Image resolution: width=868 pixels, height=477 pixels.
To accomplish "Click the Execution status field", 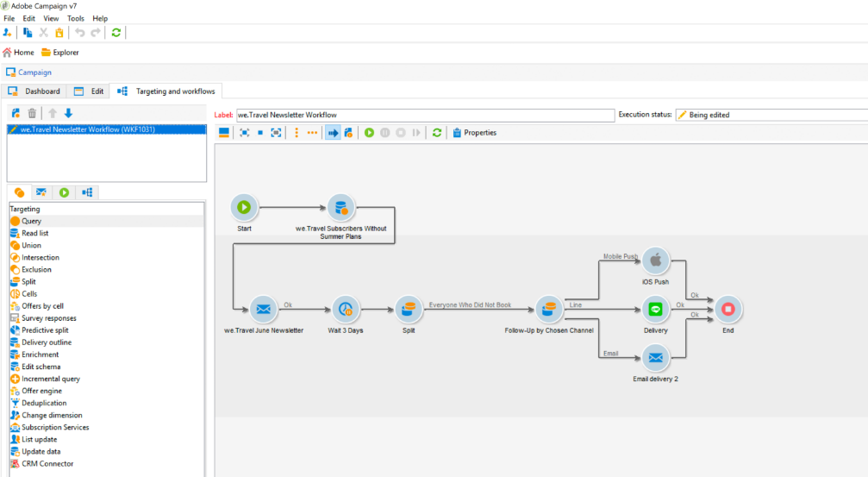I will tap(771, 116).
